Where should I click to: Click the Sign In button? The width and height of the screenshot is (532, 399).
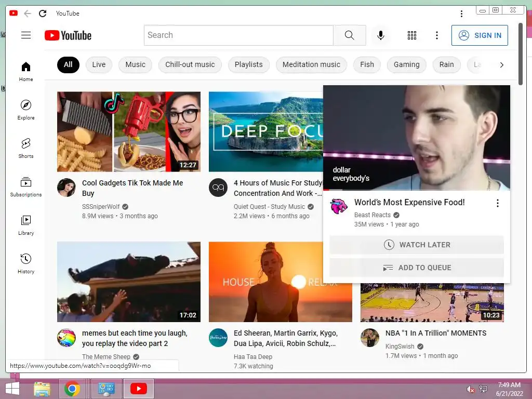tap(480, 35)
